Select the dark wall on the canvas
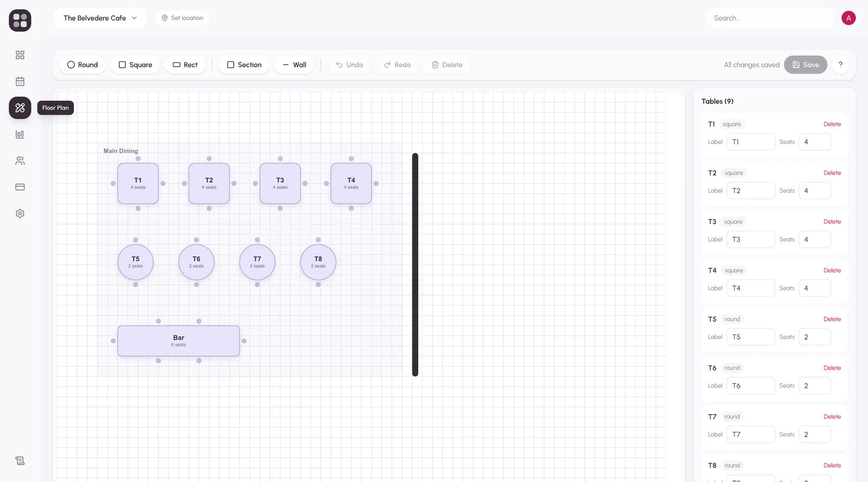This screenshot has width=868, height=482. [x=415, y=265]
